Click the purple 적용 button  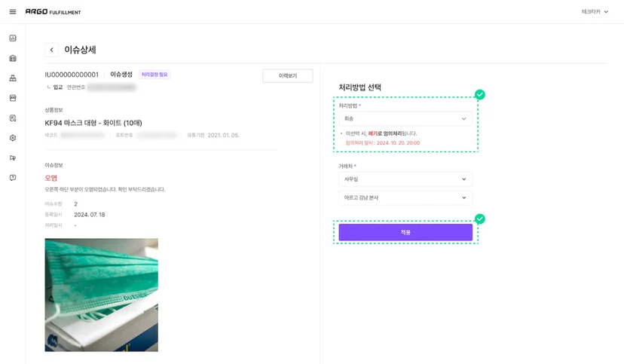(x=405, y=232)
